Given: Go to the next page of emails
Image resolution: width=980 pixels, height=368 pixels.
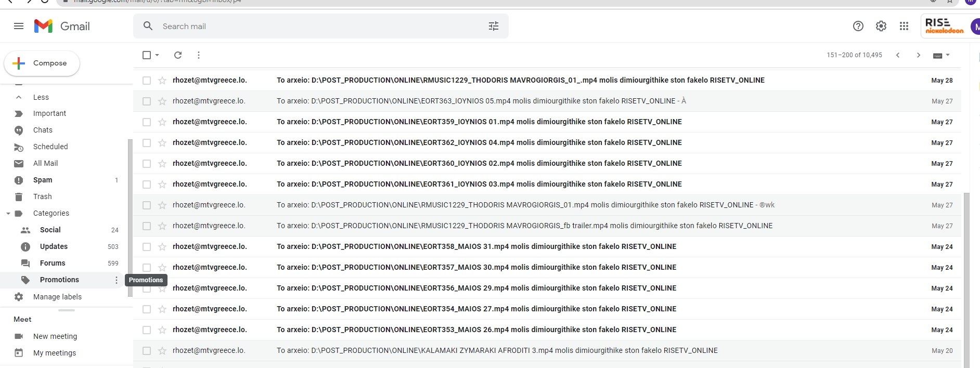Looking at the screenshot, I should 919,55.
